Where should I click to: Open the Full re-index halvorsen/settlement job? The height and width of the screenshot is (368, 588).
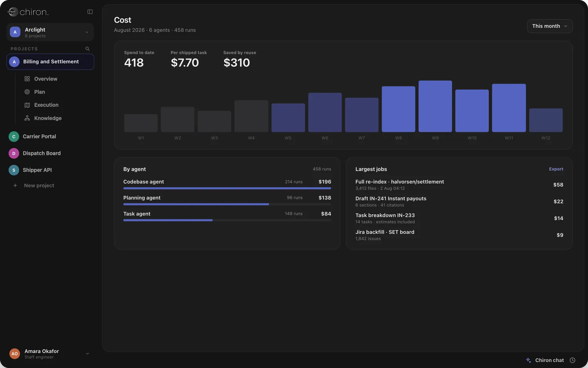[x=459, y=185]
